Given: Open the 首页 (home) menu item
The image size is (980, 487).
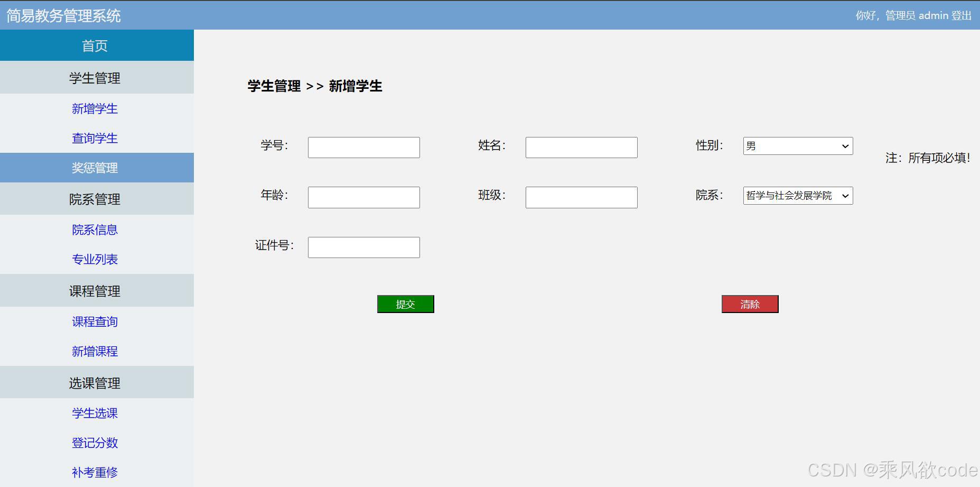Looking at the screenshot, I should [x=96, y=45].
